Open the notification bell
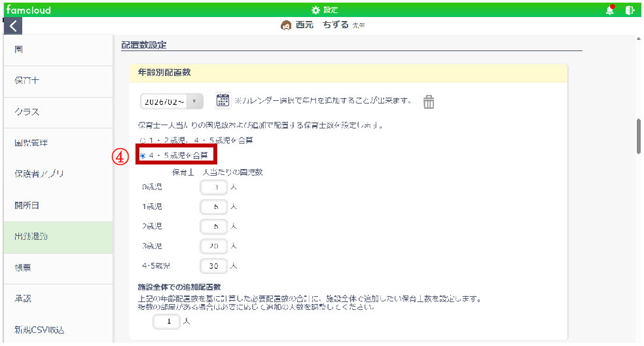Screen dimensions: 644x346 610,10
